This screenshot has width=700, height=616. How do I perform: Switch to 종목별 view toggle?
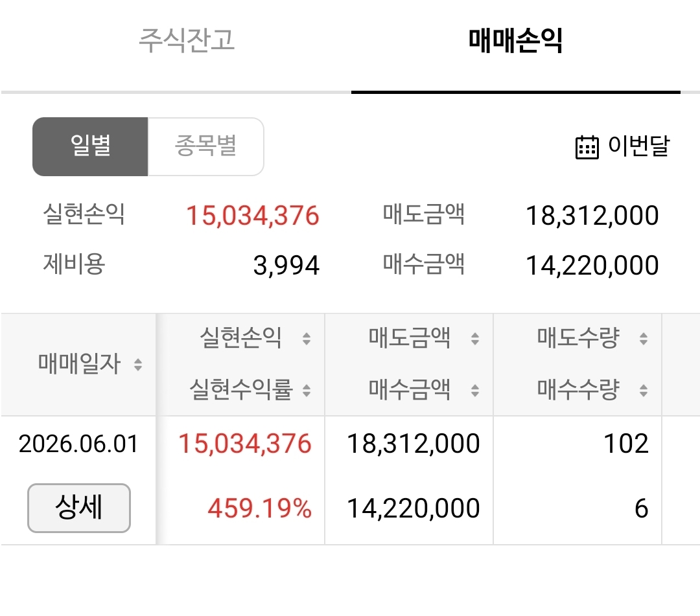(206, 147)
